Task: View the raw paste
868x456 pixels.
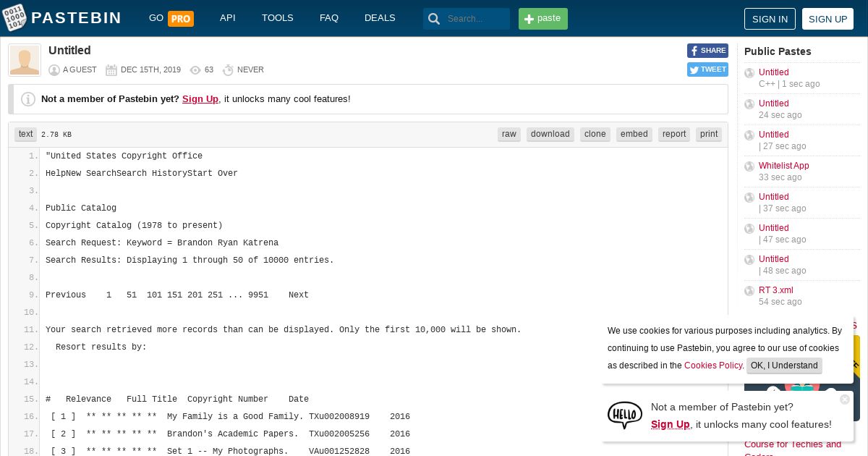Action: click(509, 135)
